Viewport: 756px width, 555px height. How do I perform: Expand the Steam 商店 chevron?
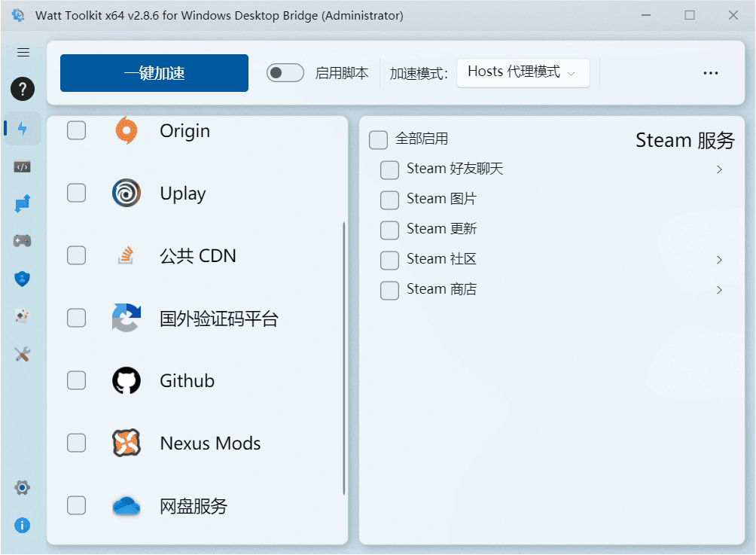point(719,290)
